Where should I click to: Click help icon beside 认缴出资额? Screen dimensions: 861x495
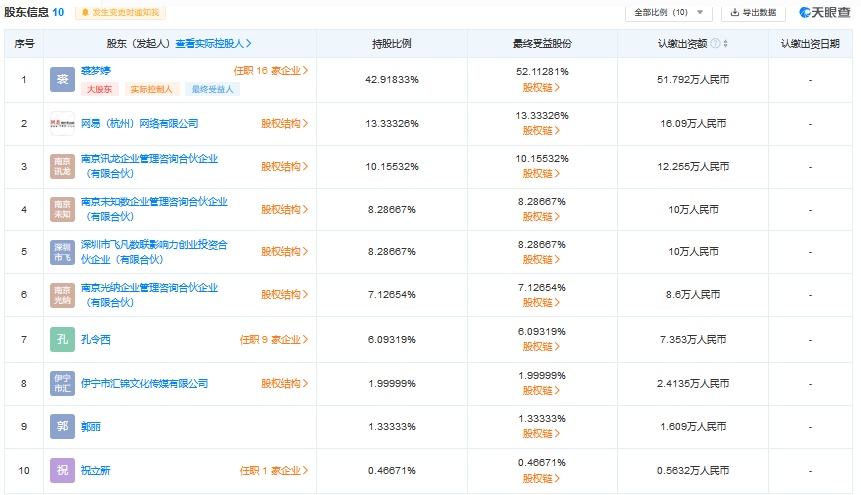click(x=715, y=43)
